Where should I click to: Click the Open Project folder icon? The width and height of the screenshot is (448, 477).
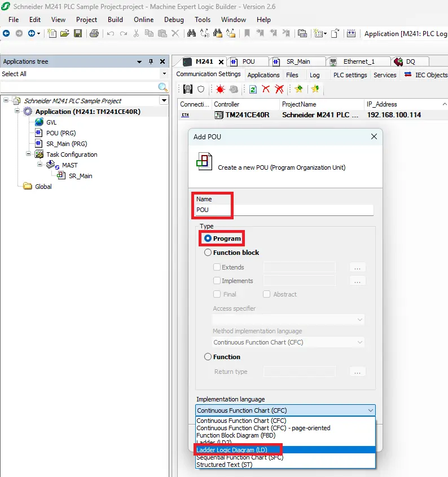pyautogui.click(x=64, y=33)
